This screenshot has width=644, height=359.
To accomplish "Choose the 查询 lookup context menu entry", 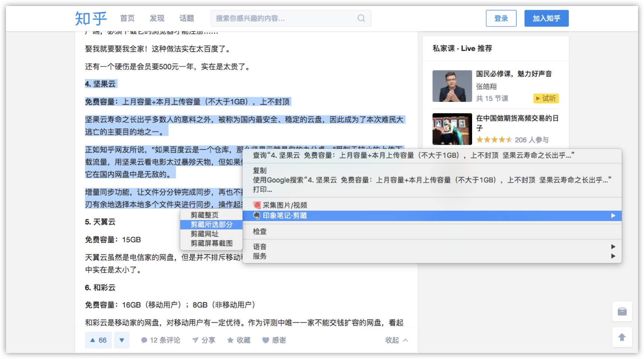I will [x=432, y=155].
